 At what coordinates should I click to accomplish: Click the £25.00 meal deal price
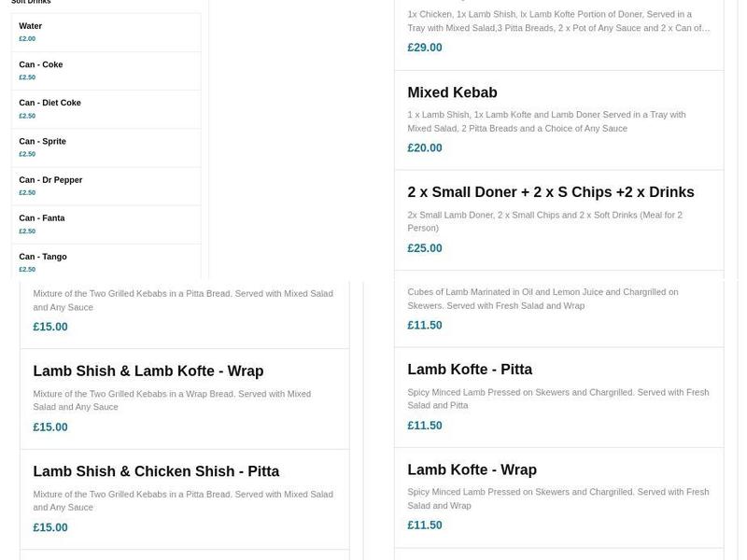(x=423, y=247)
